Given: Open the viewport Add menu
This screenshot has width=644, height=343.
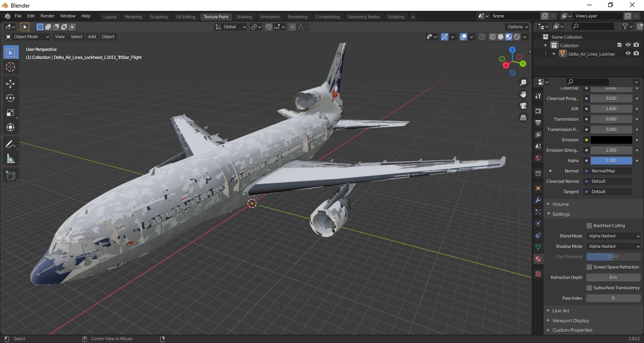Looking at the screenshot, I should [x=92, y=37].
